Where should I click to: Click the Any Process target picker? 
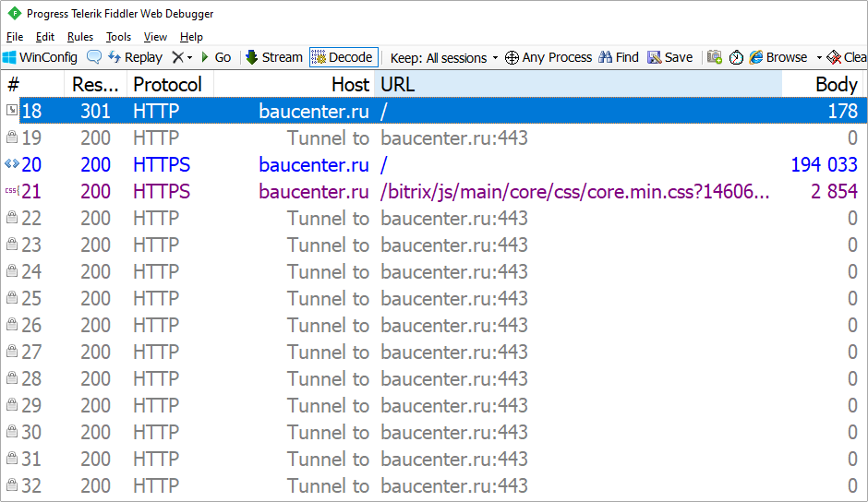tap(549, 57)
